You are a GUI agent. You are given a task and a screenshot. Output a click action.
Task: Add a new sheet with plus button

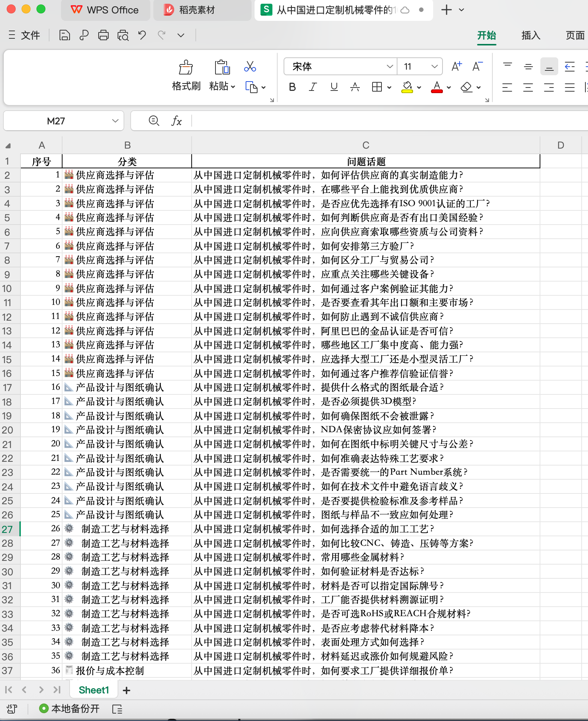(x=127, y=690)
